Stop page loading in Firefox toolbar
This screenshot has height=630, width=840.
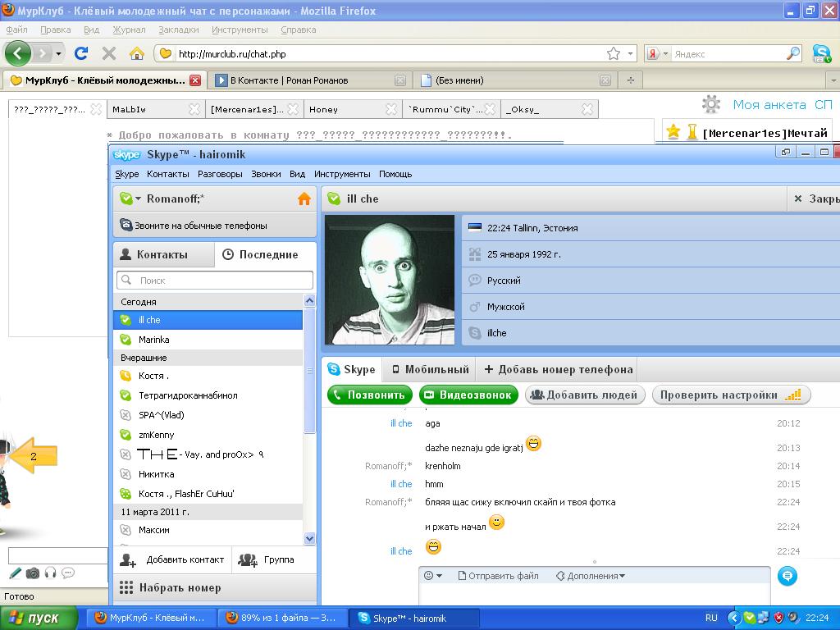tap(109, 53)
